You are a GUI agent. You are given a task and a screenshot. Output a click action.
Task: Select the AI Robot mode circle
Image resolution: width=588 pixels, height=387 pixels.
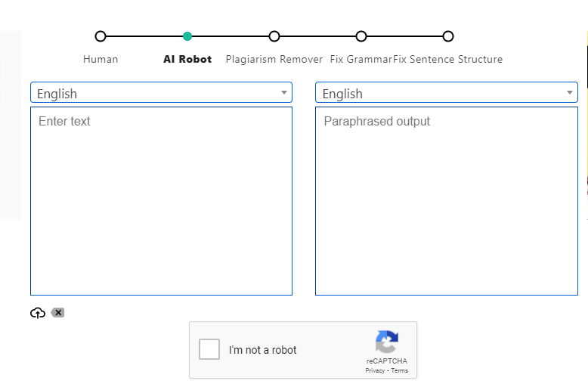click(187, 36)
